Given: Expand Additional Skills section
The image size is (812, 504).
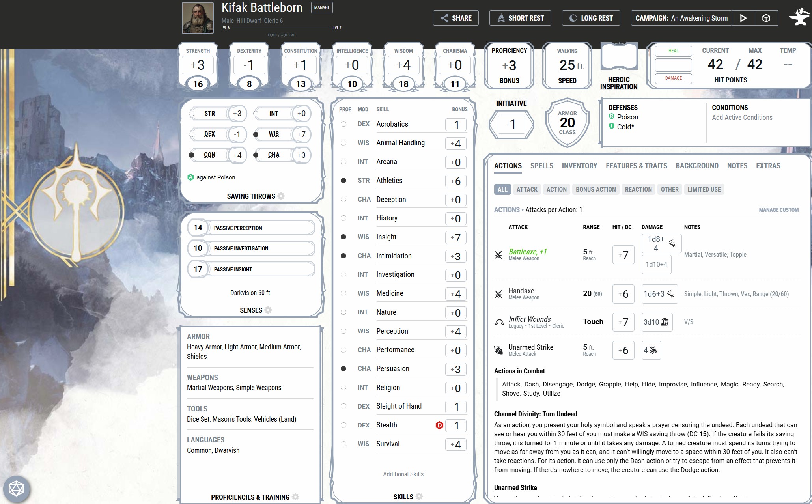Looking at the screenshot, I should tap(403, 474).
